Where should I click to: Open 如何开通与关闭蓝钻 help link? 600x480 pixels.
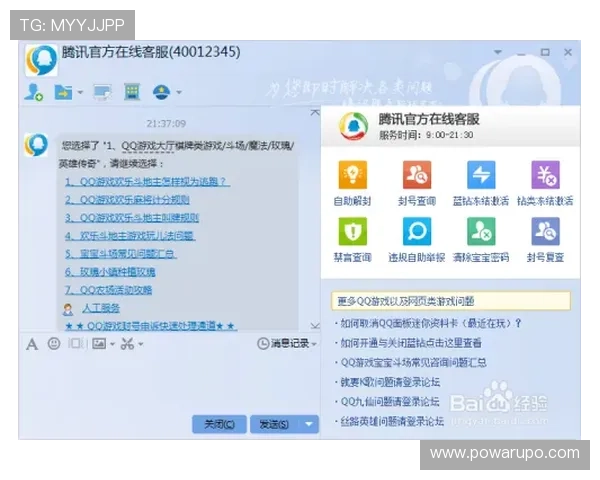point(411,343)
